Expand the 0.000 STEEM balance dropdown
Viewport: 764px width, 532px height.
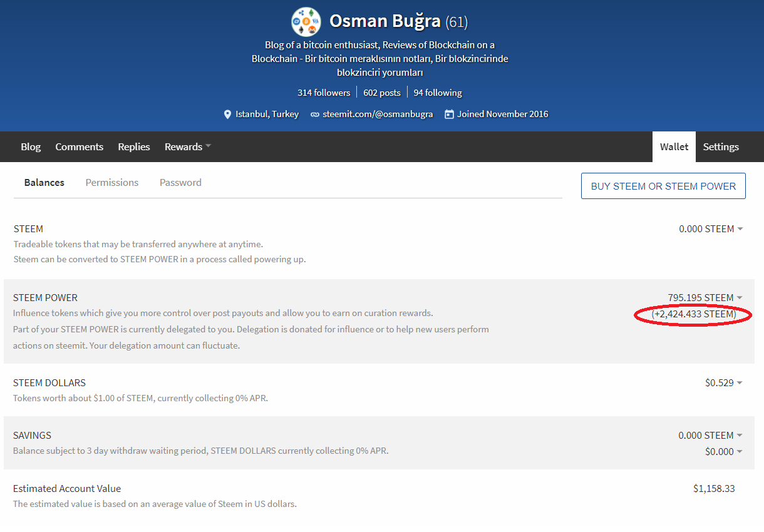[711, 229]
